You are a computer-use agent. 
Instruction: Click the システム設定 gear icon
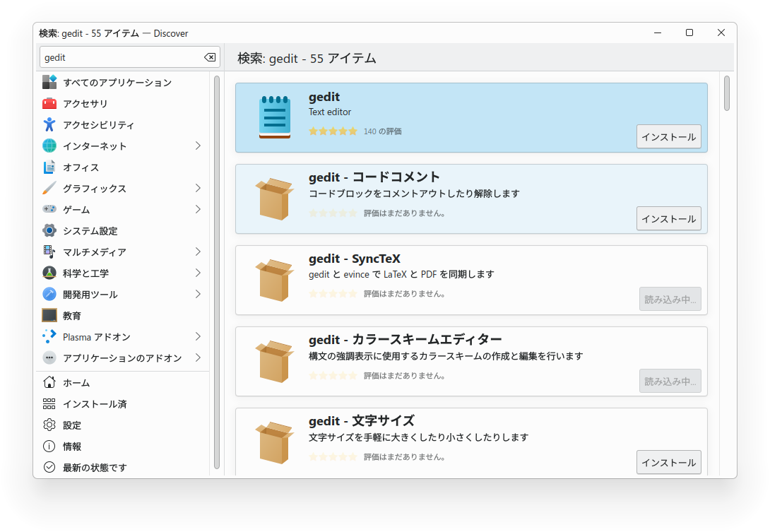49,230
